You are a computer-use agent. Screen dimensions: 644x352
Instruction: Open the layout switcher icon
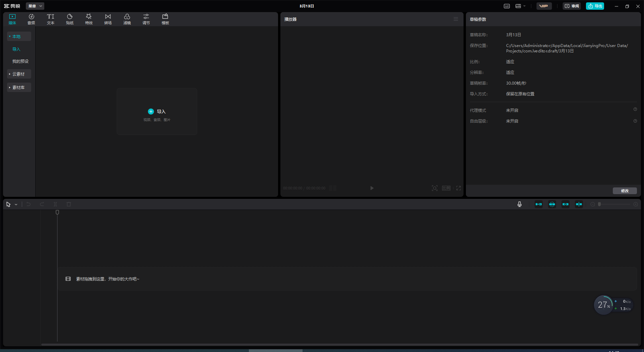518,6
